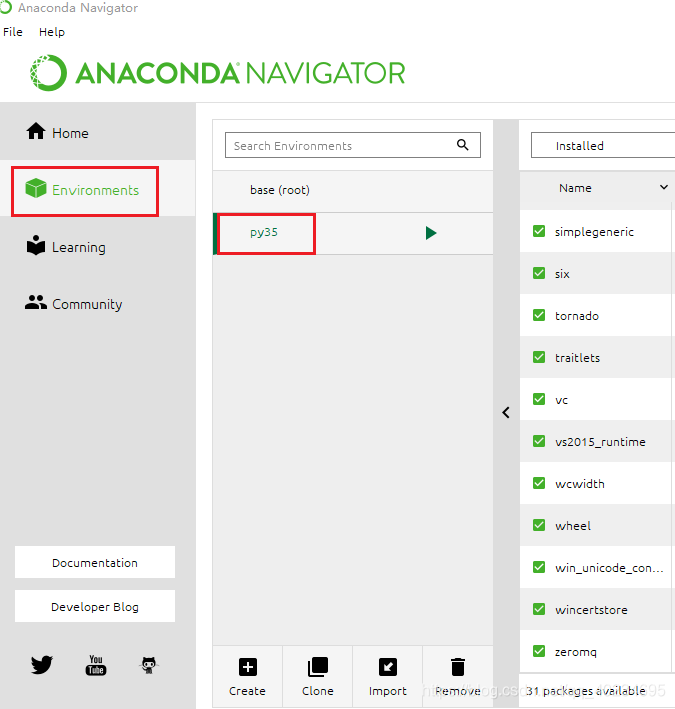Click the Home house icon

(x=36, y=132)
